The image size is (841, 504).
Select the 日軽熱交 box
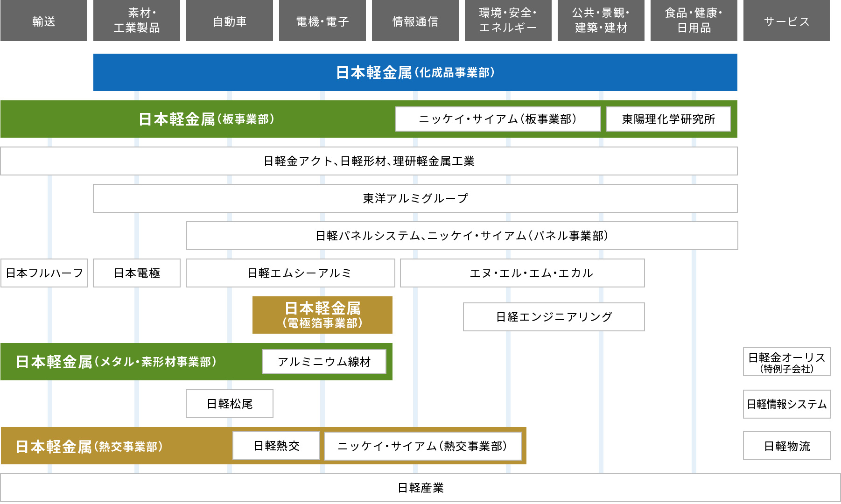pyautogui.click(x=276, y=446)
